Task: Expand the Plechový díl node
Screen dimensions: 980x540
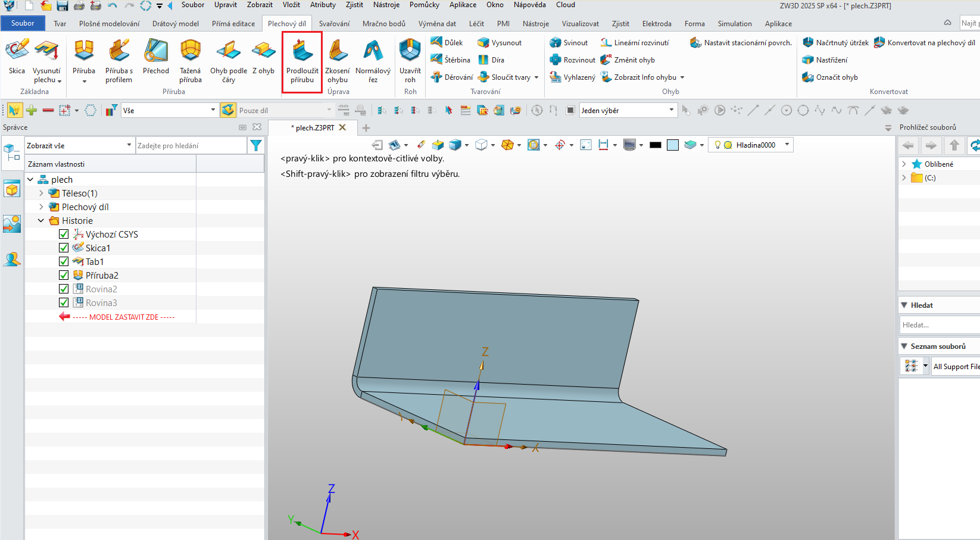Action: [41, 207]
